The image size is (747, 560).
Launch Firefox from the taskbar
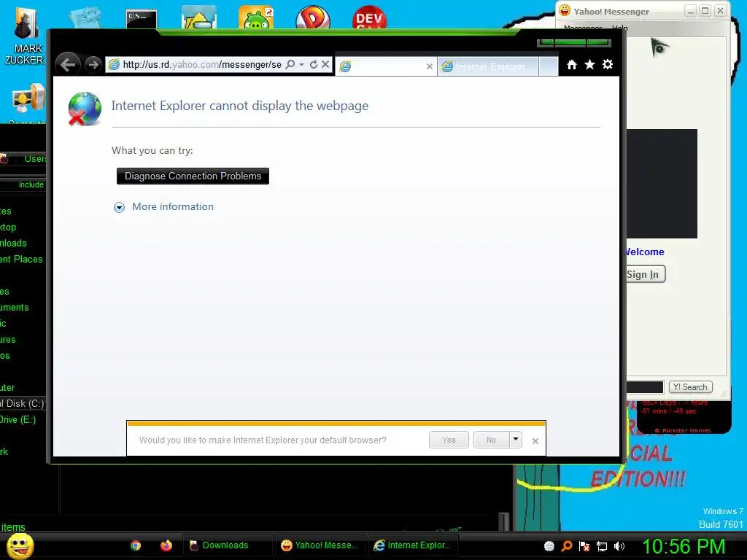(x=166, y=545)
